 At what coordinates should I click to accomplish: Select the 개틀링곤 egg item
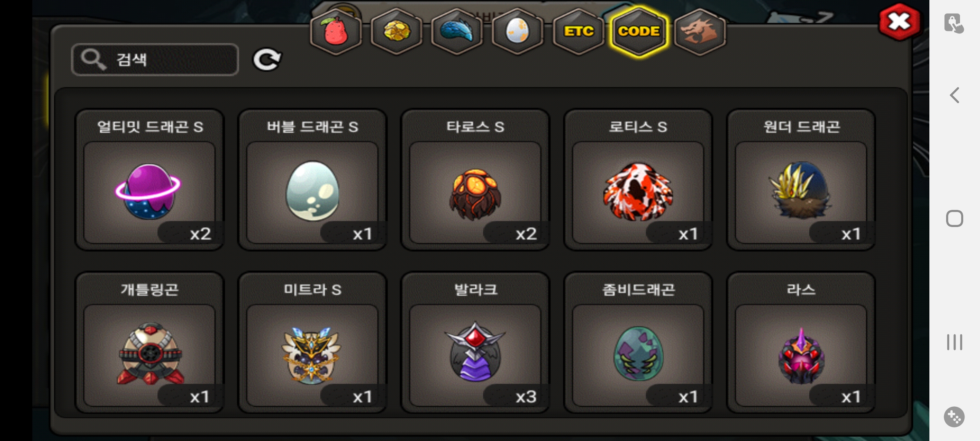tap(149, 343)
